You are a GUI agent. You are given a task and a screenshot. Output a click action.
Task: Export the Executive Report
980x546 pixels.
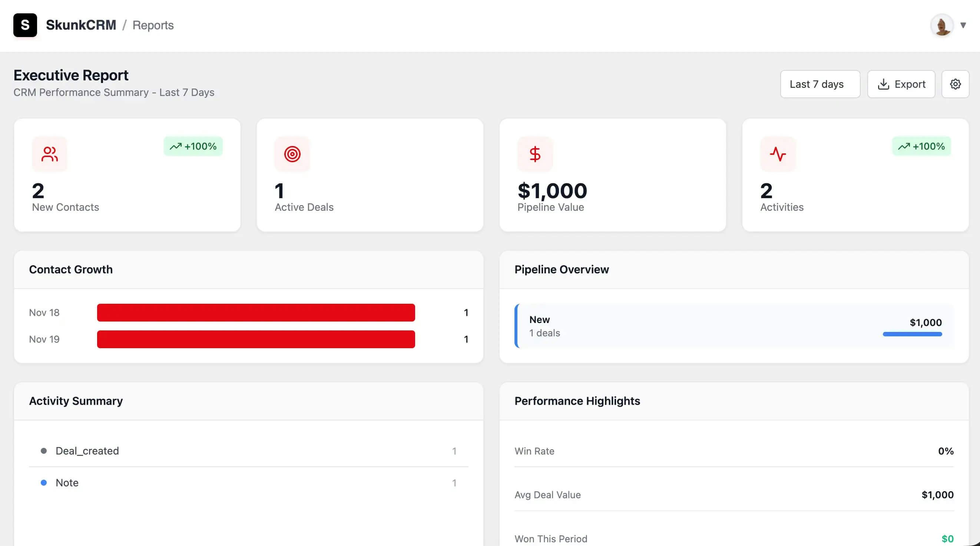(x=901, y=84)
